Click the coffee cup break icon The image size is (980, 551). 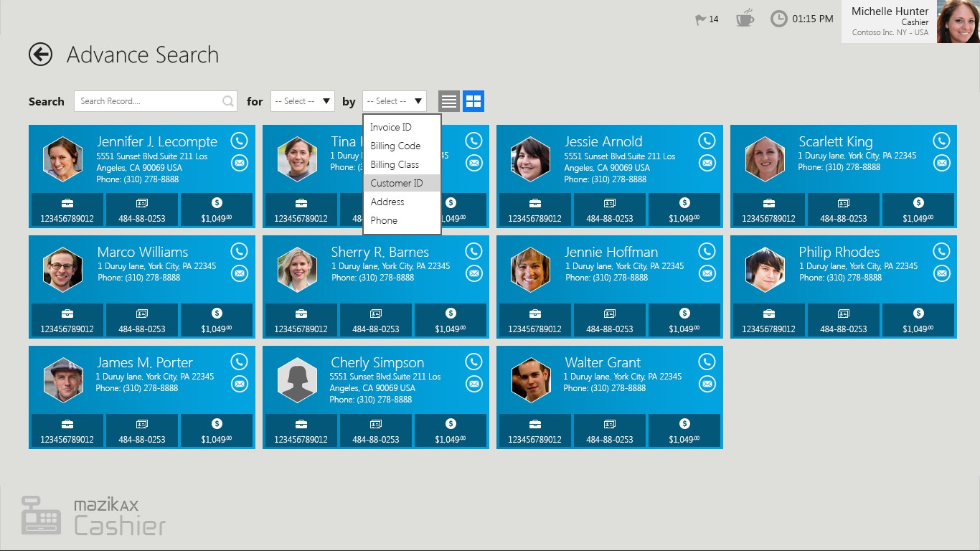point(745,19)
